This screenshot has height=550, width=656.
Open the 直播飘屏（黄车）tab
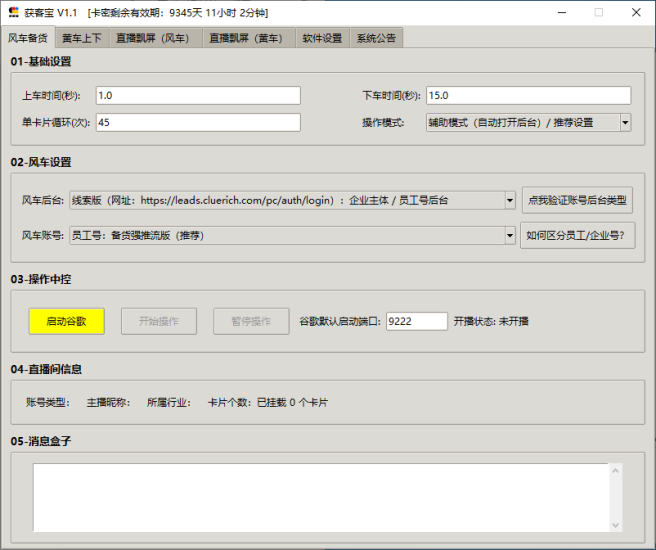click(249, 38)
